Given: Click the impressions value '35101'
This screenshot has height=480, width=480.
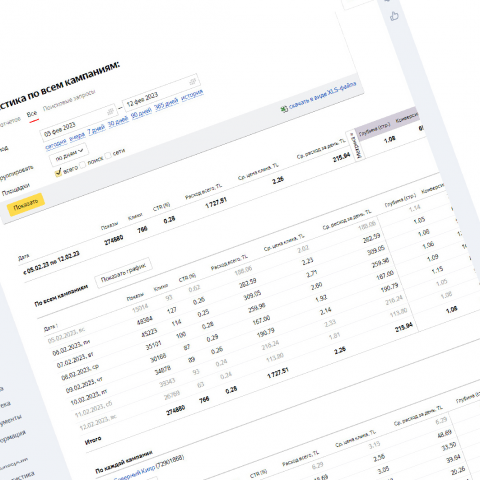Looking at the screenshot, I should click(153, 346).
